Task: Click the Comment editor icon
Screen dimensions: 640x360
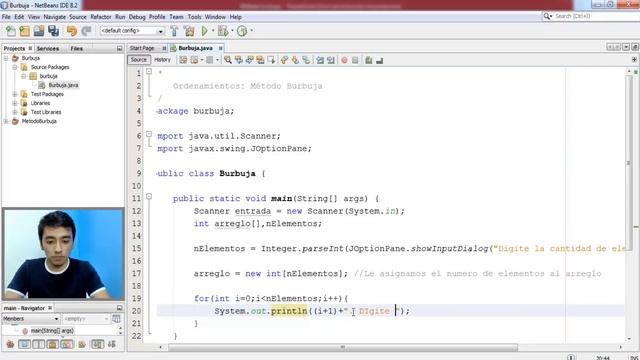Action: pos(369,60)
